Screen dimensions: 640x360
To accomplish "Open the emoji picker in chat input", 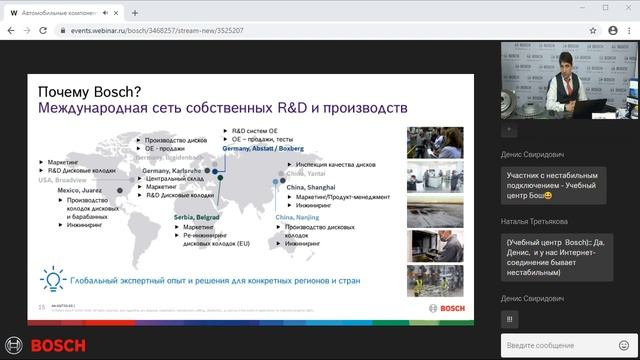I will (624, 345).
